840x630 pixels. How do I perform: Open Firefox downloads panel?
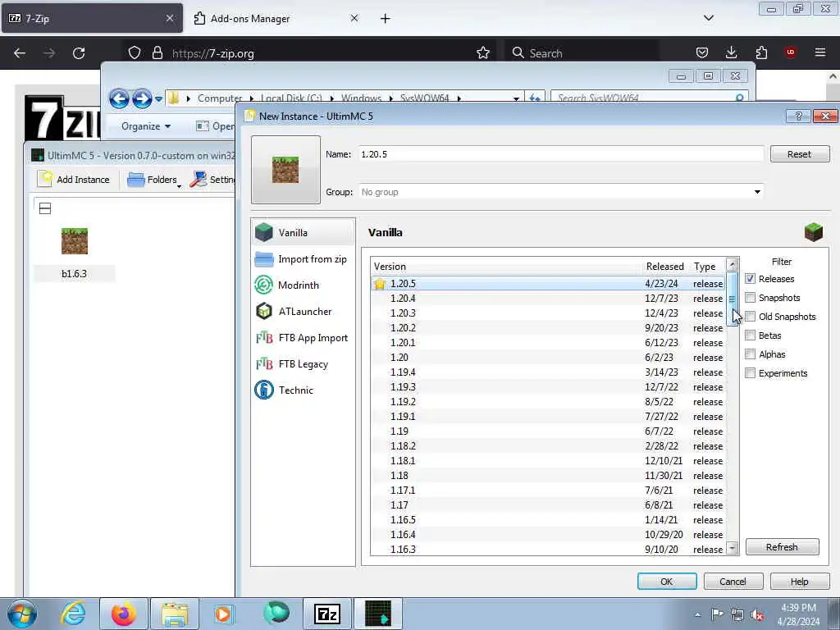pos(731,52)
